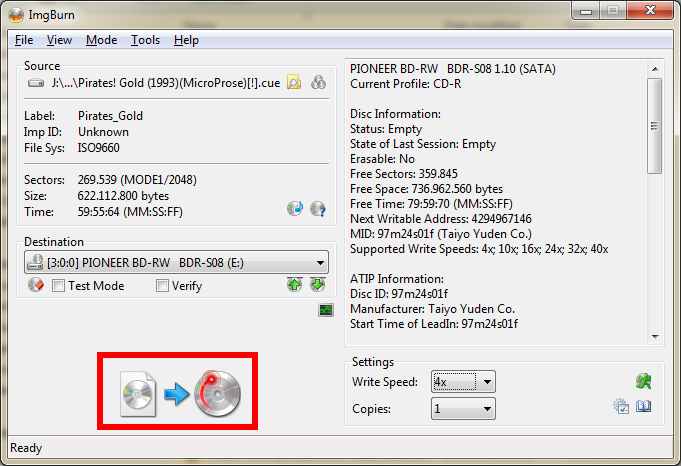Open the Write Speed dropdown
Screen dimensions: 681x466
(463, 382)
